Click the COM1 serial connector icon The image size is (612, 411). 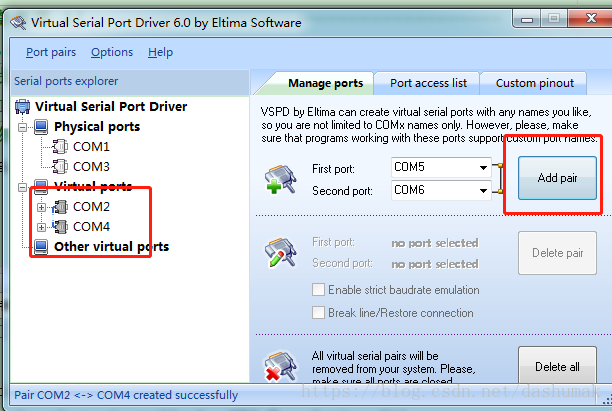pyautogui.click(x=60, y=147)
